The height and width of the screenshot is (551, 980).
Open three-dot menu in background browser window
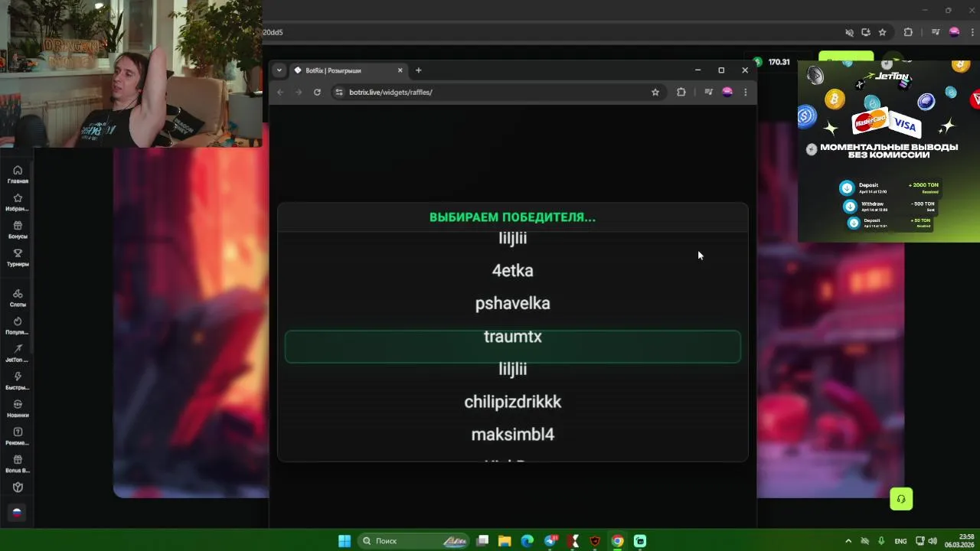point(971,32)
